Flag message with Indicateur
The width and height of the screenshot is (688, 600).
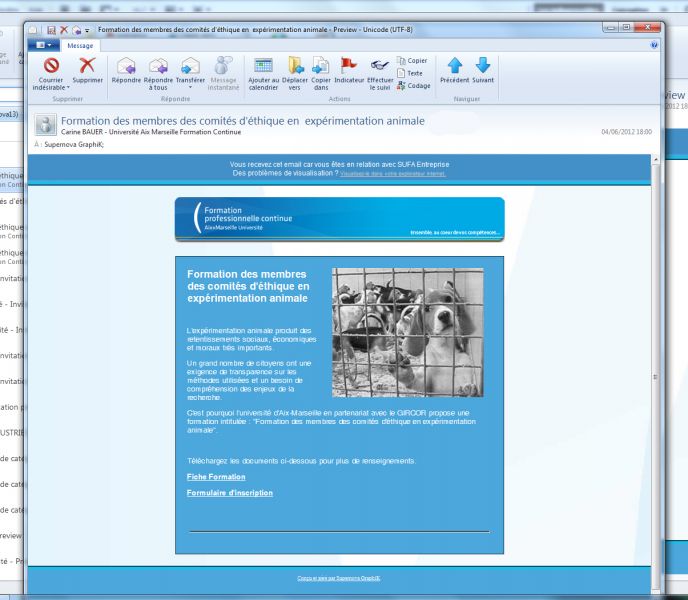tap(349, 70)
